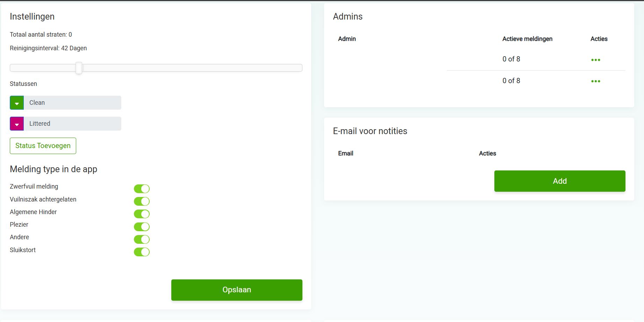Toggle the Plezier report type
This screenshot has height=322, width=644.
click(142, 227)
